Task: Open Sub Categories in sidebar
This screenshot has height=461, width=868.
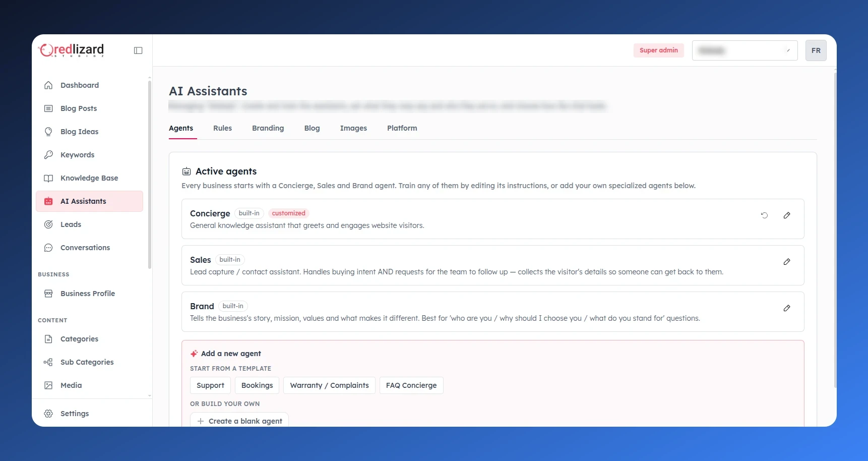Action: (90, 362)
